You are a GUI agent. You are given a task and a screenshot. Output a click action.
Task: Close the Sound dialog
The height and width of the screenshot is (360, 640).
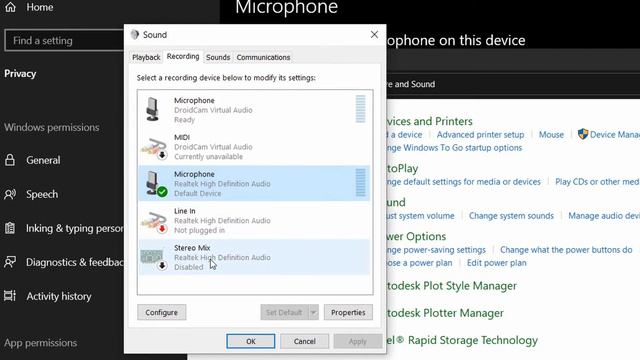pyautogui.click(x=374, y=35)
